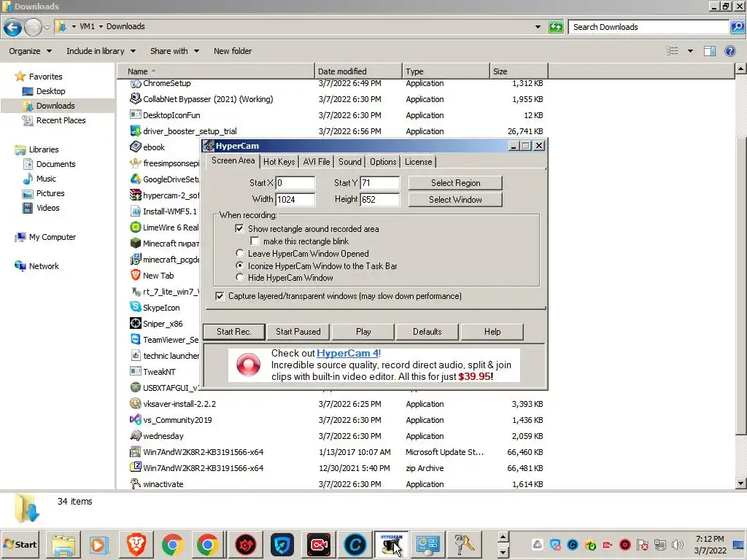
Task: Select the Screen Area tab
Action: tap(233, 160)
